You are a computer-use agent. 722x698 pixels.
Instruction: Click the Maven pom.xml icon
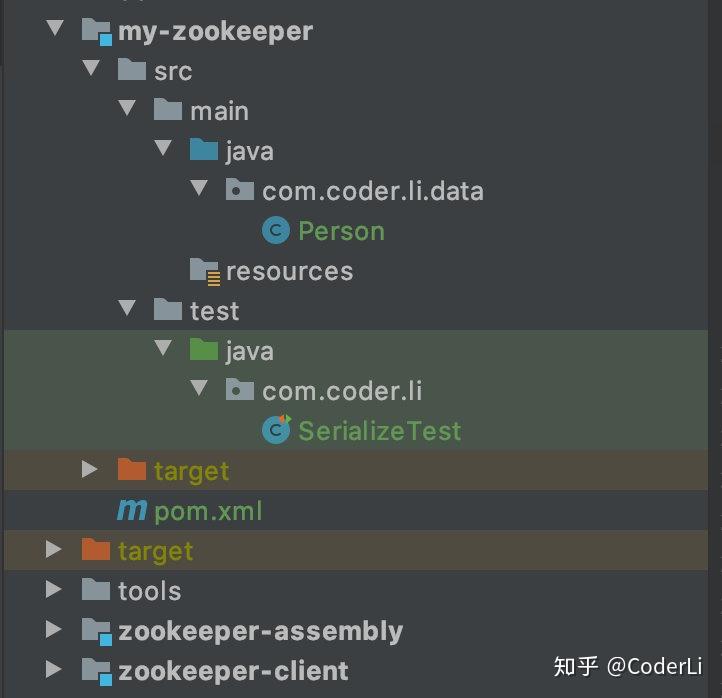(132, 511)
